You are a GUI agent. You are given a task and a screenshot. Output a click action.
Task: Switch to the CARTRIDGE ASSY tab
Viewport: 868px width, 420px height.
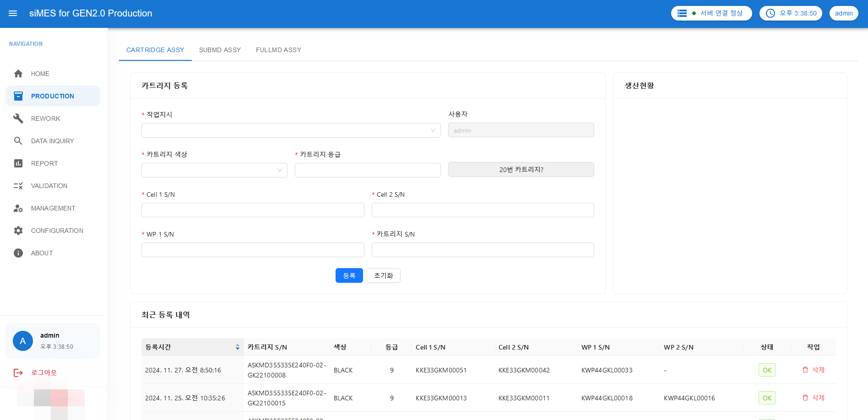[155, 50]
